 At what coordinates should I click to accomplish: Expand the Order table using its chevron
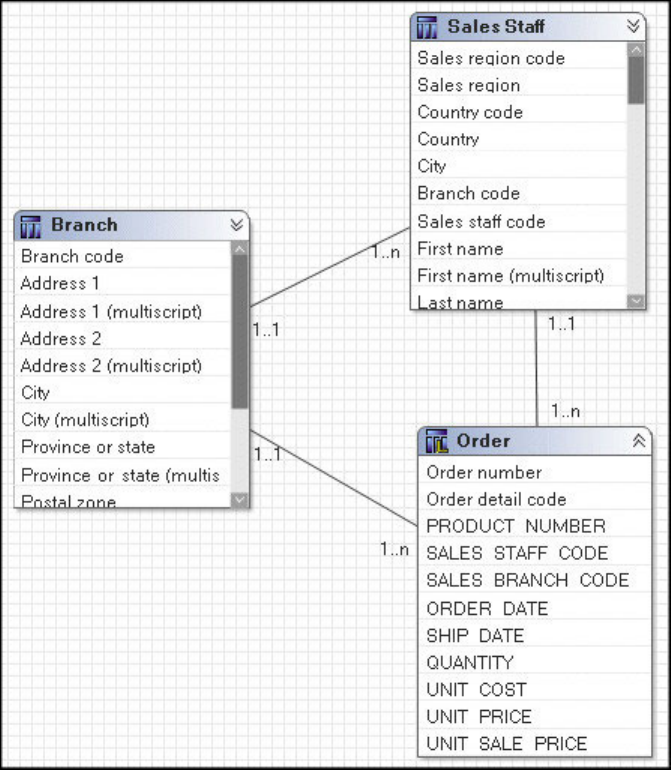coord(638,441)
